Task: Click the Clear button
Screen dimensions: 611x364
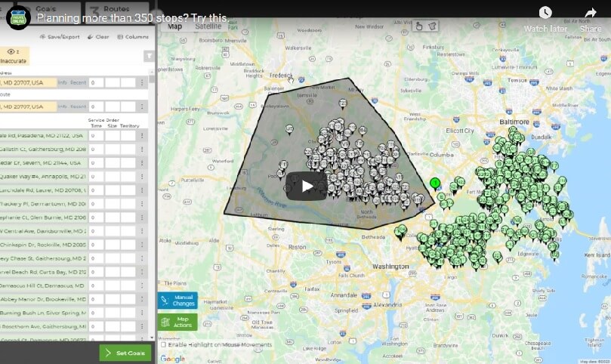Action: [x=98, y=37]
